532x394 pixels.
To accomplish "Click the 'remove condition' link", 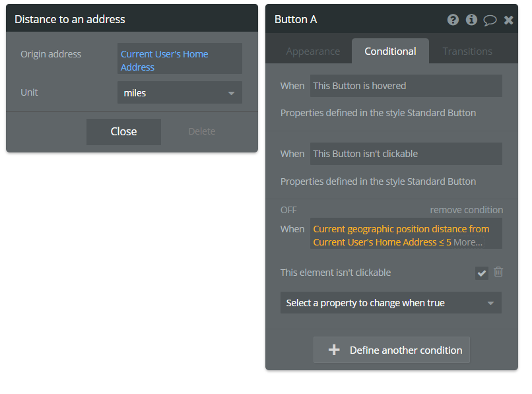I will click(466, 210).
